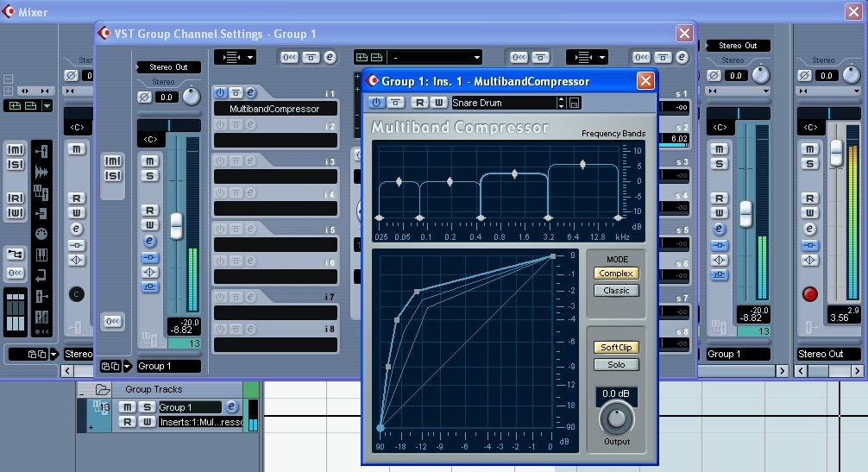The height and width of the screenshot is (472, 868).
Task: Click the Snare Drum preset name field
Action: point(504,103)
